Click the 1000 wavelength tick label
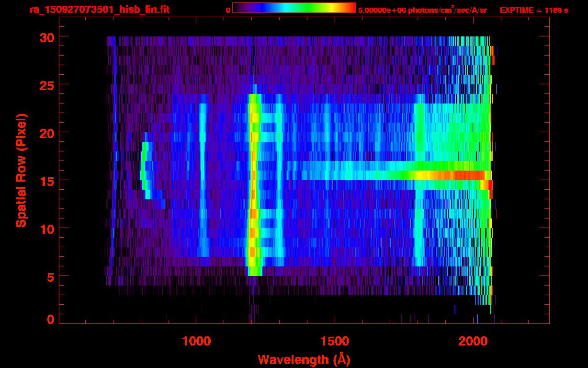This screenshot has height=368, width=588. pyautogui.click(x=196, y=341)
